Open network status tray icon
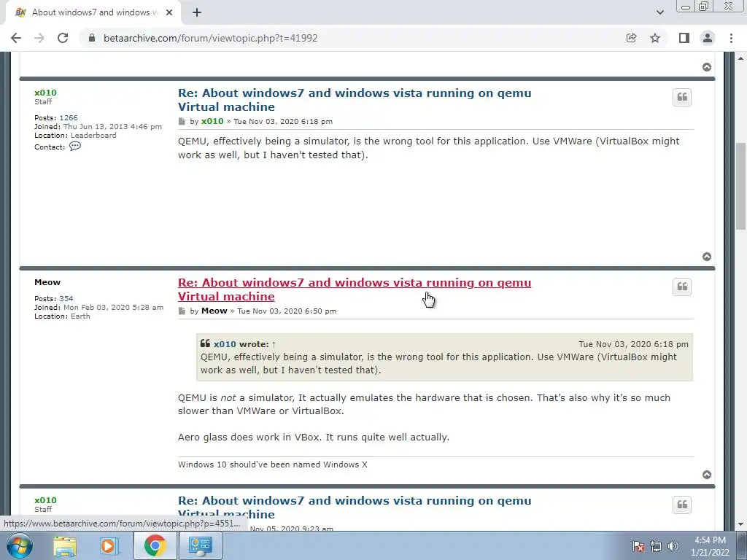Image resolution: width=747 pixels, height=560 pixels. 656,546
